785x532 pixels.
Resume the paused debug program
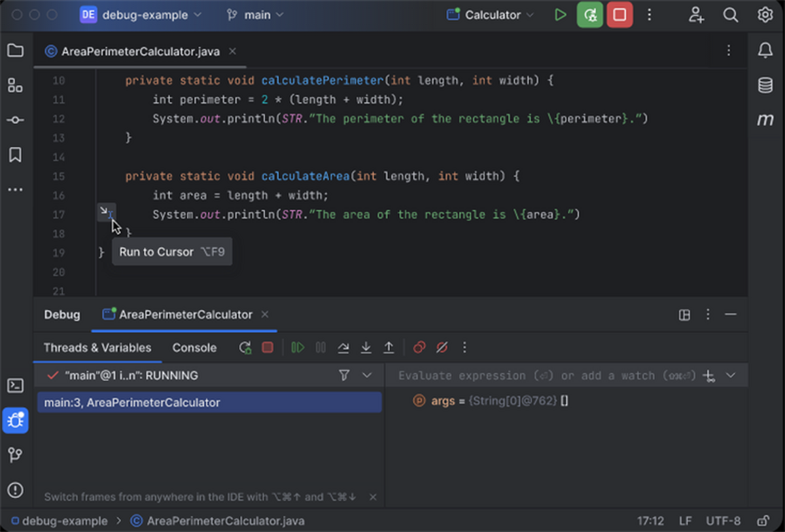[x=298, y=347]
